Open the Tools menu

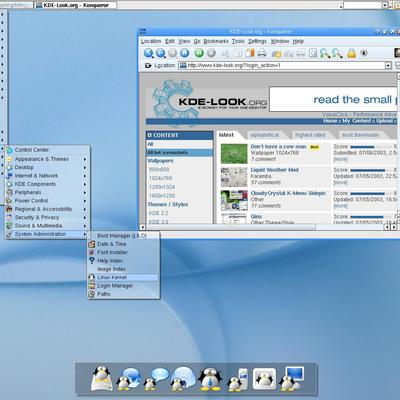[x=238, y=41]
